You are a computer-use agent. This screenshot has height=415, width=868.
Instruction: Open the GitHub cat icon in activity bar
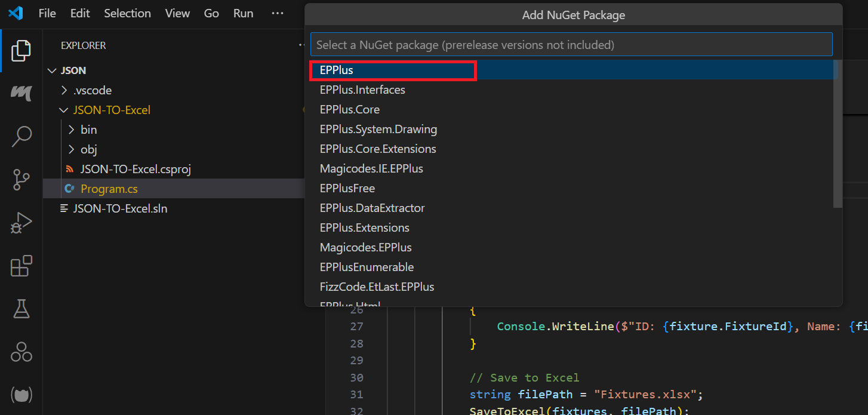pos(21,395)
